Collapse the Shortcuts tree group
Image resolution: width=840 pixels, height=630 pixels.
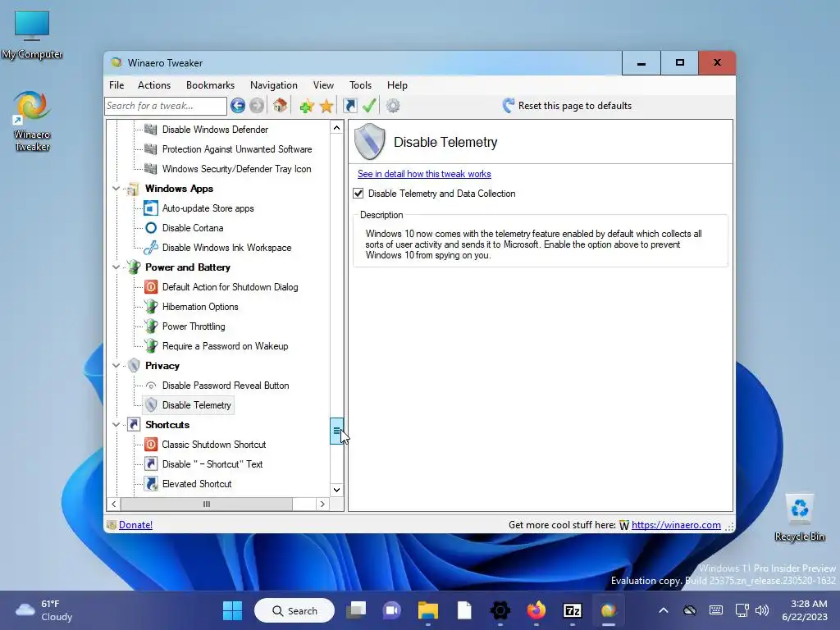tap(116, 424)
